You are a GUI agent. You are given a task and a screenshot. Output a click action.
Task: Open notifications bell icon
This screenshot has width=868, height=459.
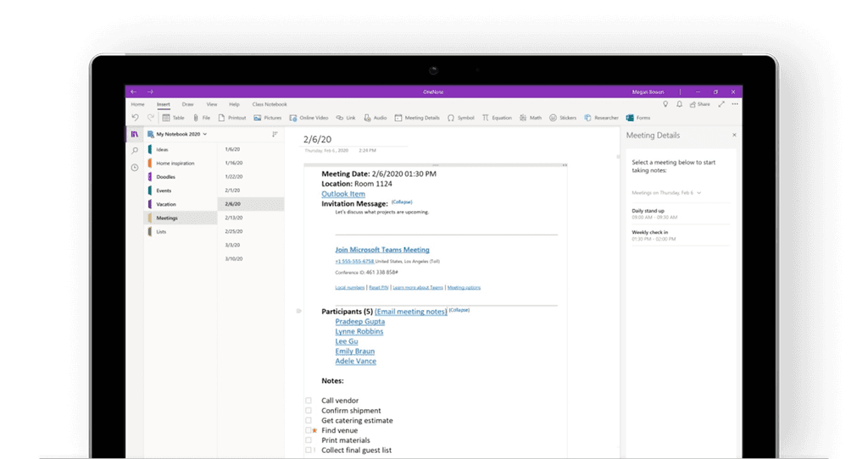point(679,104)
